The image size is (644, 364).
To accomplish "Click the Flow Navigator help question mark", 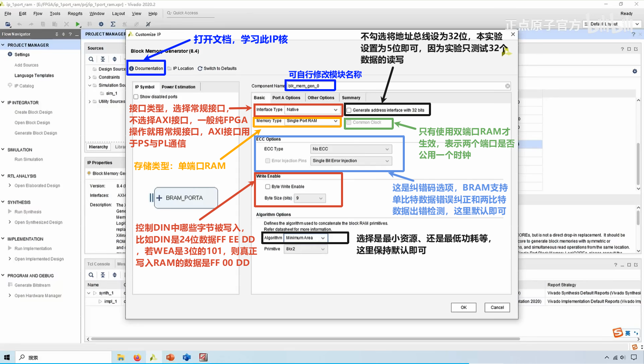I will coord(70,34).
